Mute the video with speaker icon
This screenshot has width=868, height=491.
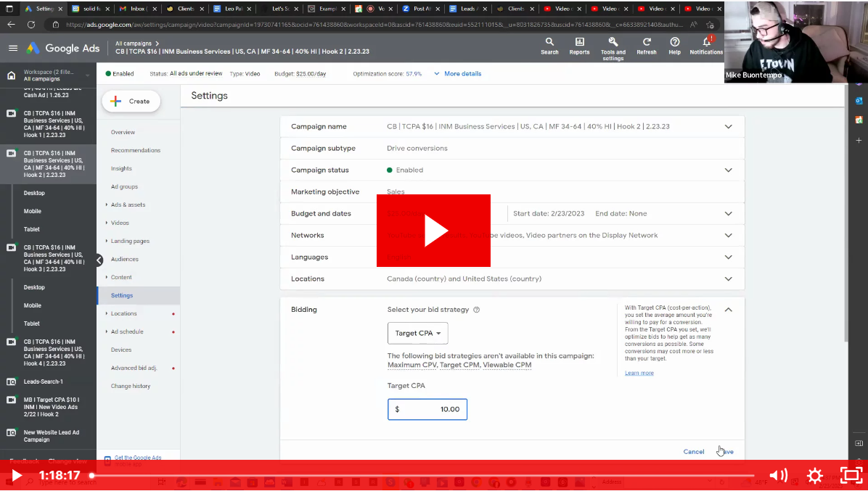[778, 476]
